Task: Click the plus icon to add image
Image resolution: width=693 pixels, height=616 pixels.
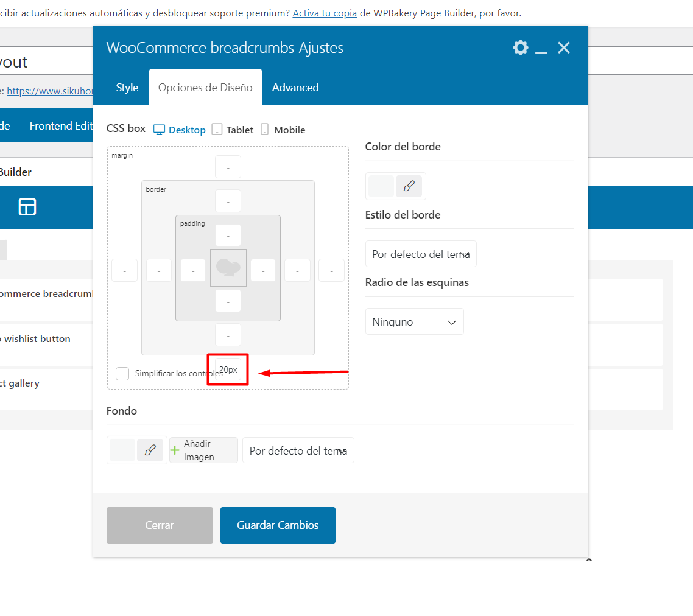Action: 175,450
